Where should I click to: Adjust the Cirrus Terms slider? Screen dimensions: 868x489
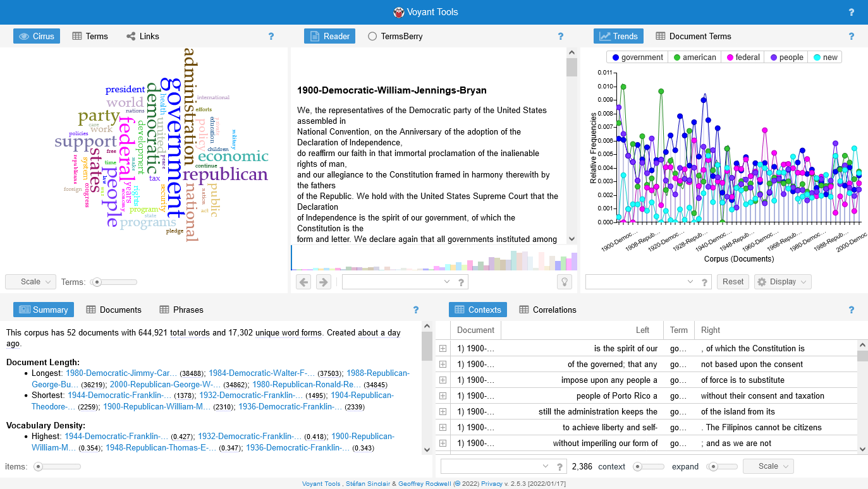(114, 282)
